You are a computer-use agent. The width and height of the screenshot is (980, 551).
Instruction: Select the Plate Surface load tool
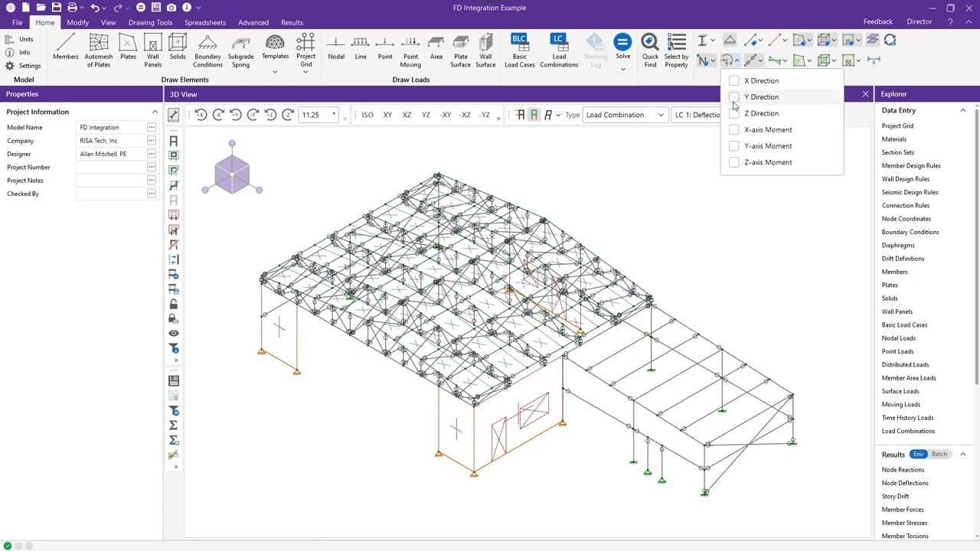461,51
